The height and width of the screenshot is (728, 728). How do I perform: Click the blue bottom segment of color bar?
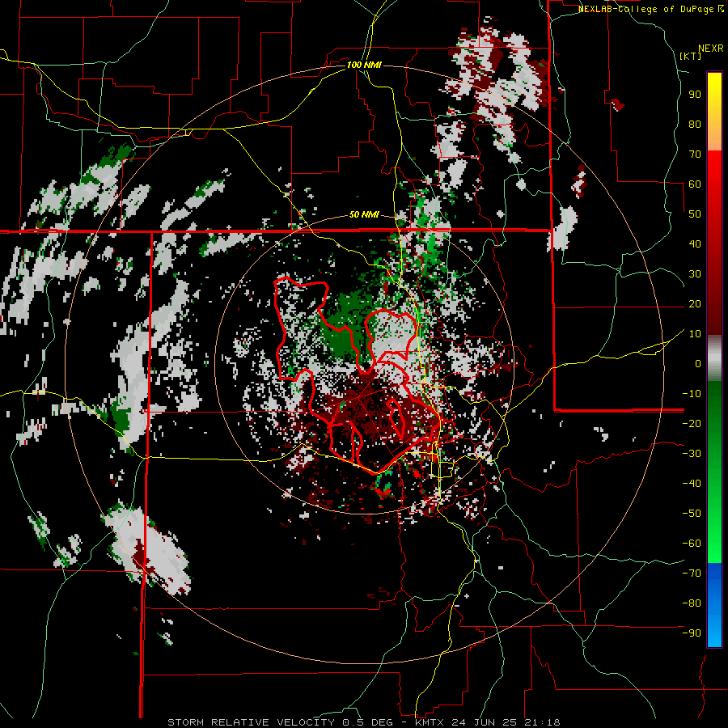[714, 605]
